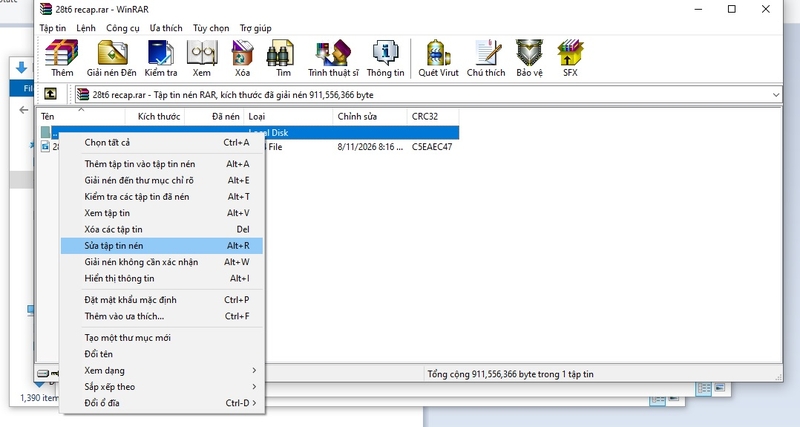Viewport: 800px width, 427px height.
Task: Open the Ưa thích menu
Action: [166, 28]
